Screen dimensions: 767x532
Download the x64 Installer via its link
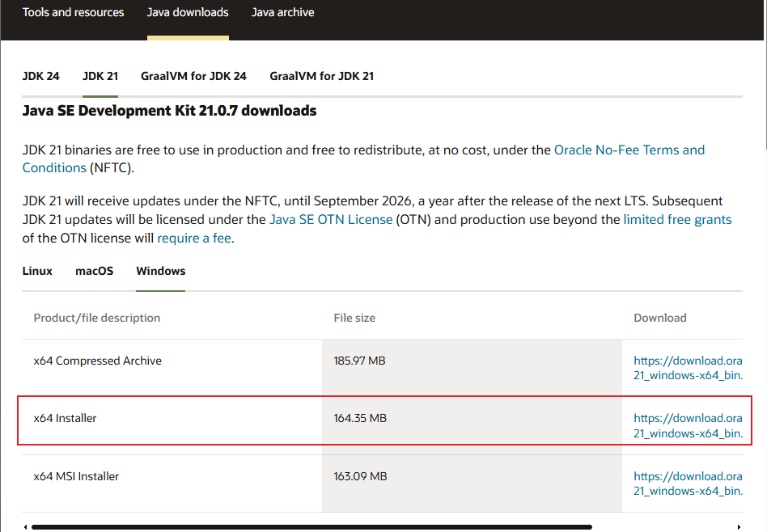click(689, 425)
